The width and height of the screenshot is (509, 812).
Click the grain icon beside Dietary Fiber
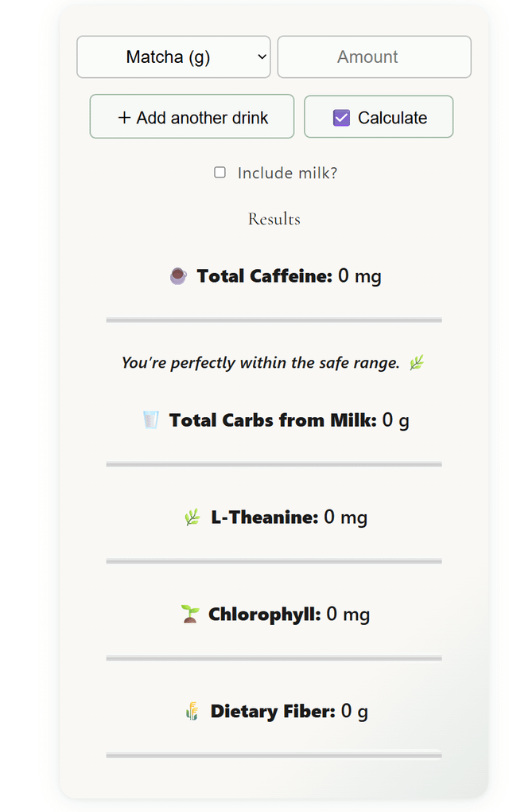click(192, 711)
